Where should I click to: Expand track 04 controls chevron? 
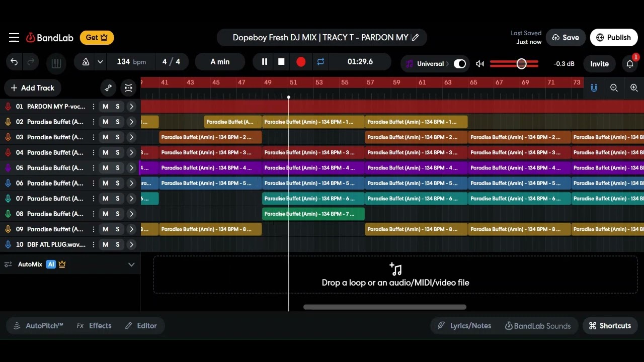click(x=131, y=152)
